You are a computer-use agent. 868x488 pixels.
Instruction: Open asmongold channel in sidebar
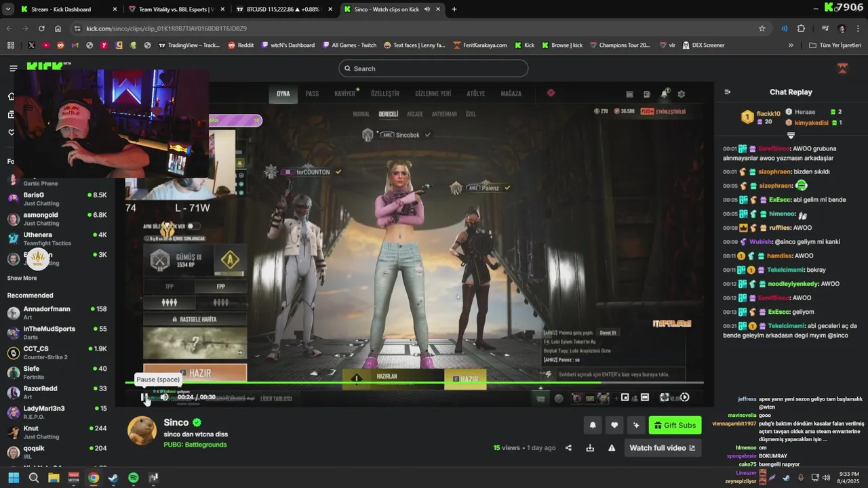(57, 219)
